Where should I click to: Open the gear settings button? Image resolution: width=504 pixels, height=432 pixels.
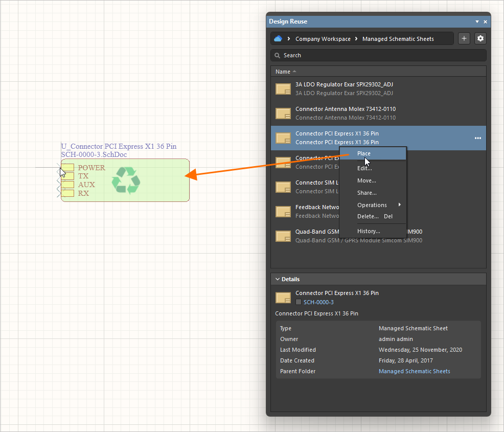tap(480, 38)
